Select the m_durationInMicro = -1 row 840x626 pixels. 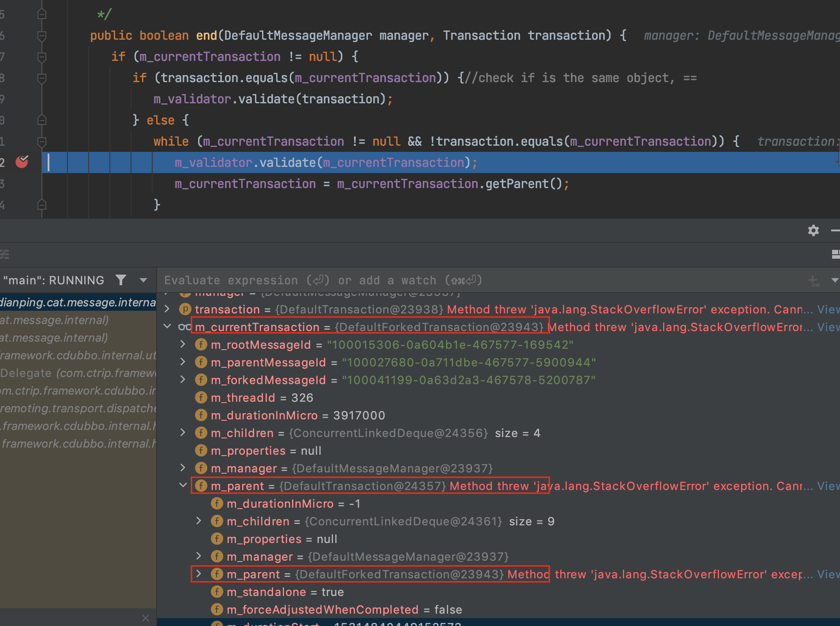[499, 503]
